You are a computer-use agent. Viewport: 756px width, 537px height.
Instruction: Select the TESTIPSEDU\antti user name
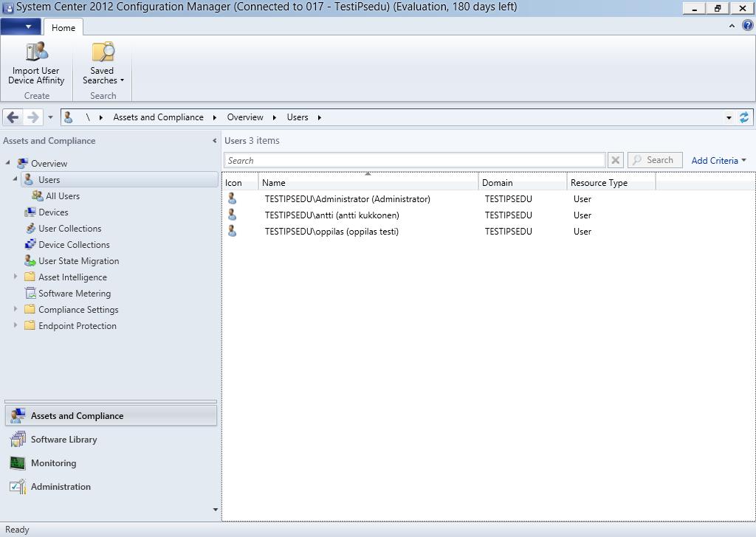coord(331,215)
